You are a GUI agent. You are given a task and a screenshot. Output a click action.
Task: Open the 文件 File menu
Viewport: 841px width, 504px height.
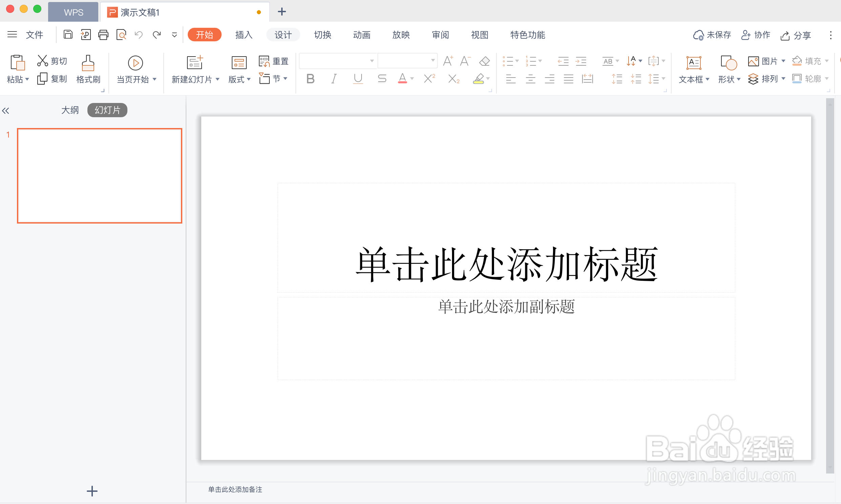pos(34,35)
